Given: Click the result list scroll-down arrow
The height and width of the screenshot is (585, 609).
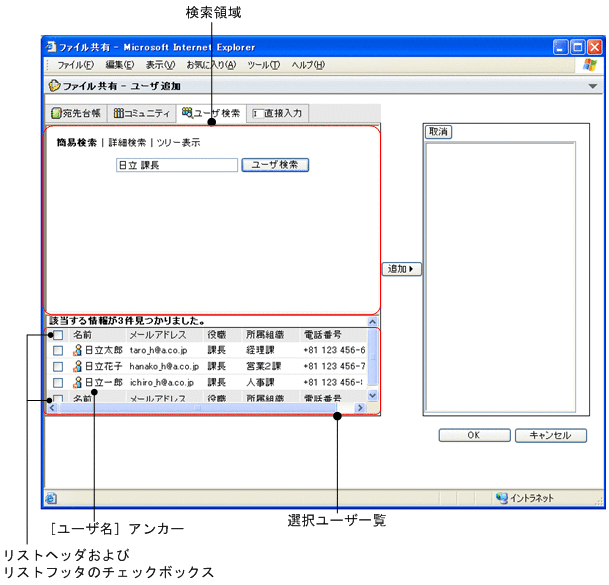Looking at the screenshot, I should (x=372, y=395).
